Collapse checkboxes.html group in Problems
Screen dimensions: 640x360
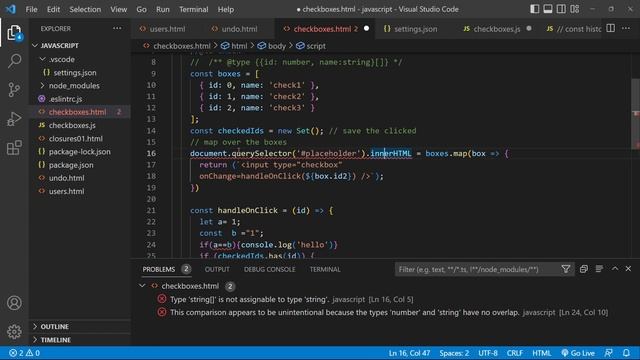point(142,286)
